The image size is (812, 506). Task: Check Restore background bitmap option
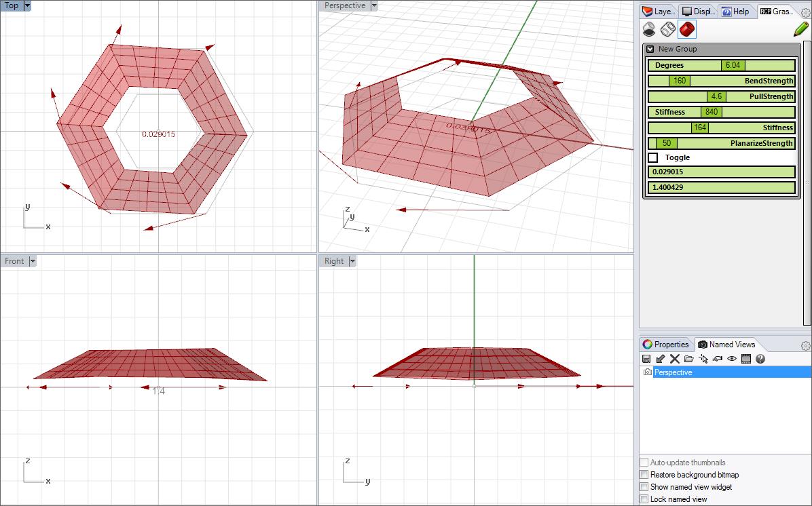pos(644,475)
